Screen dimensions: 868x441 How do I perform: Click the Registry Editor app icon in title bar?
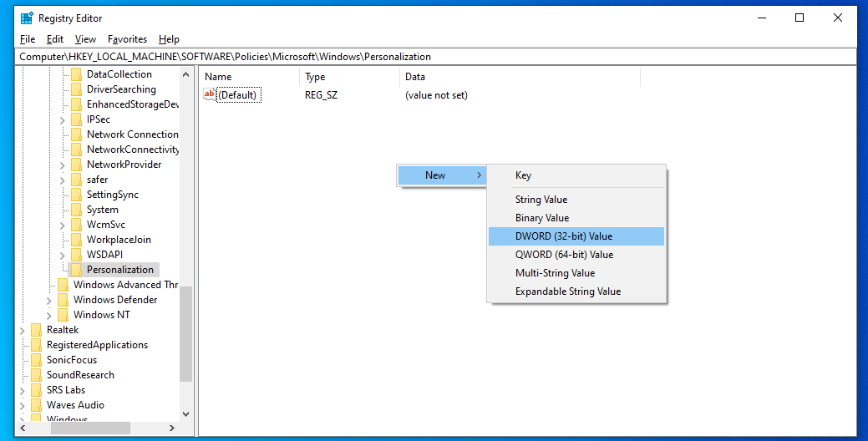(27, 18)
